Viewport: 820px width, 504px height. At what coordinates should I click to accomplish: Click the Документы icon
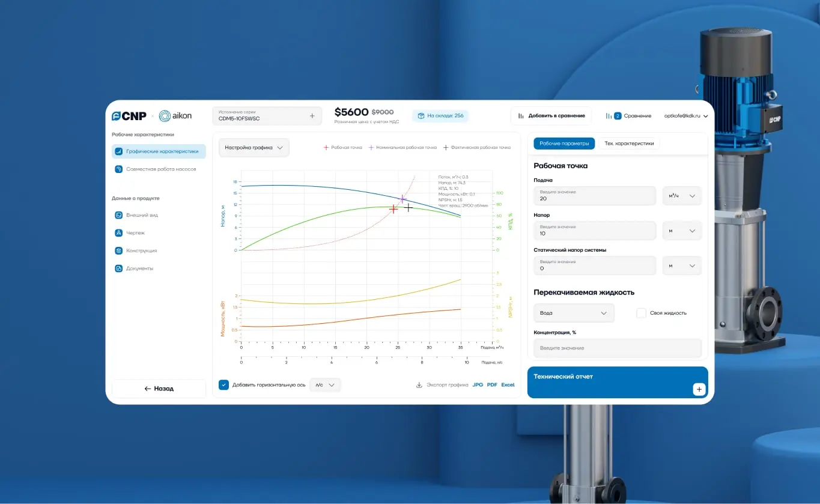point(119,269)
